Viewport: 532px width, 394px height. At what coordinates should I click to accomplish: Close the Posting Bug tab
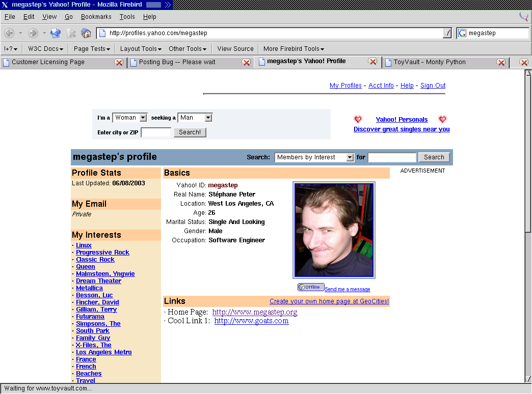[246, 63]
